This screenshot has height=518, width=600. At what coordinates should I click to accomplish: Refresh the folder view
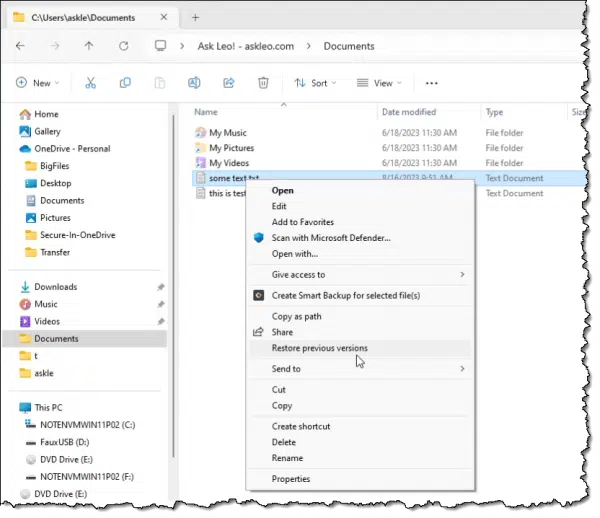pos(123,46)
